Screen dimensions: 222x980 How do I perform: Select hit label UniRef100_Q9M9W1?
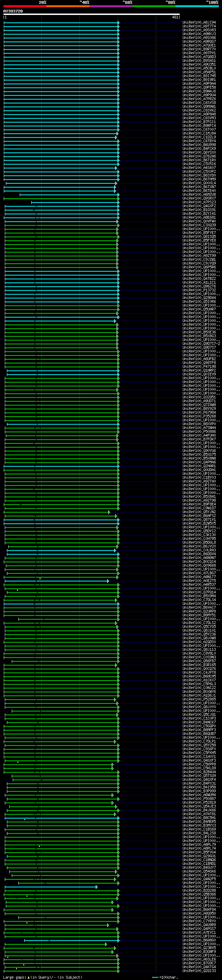pyautogui.click(x=199, y=106)
